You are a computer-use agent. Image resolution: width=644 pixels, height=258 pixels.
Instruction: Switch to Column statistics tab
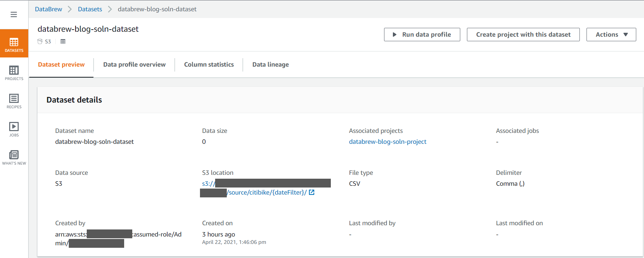209,64
